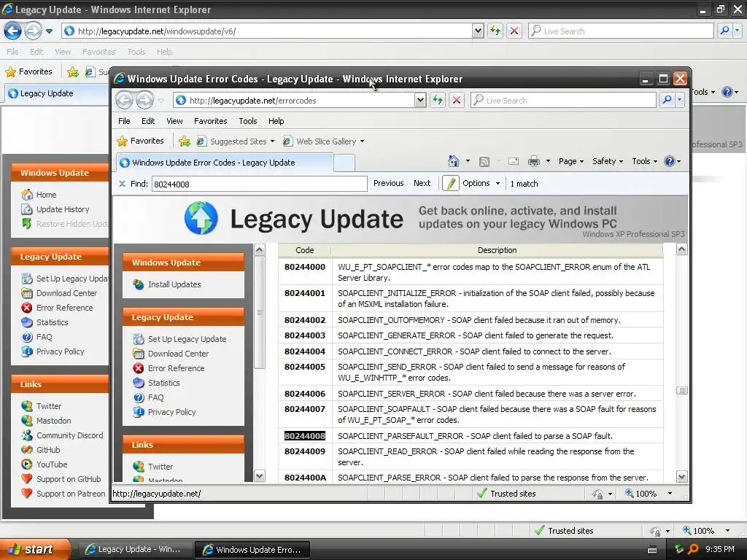The width and height of the screenshot is (747, 560).
Task: Open zoom level dropdown in front status bar
Action: [670, 494]
